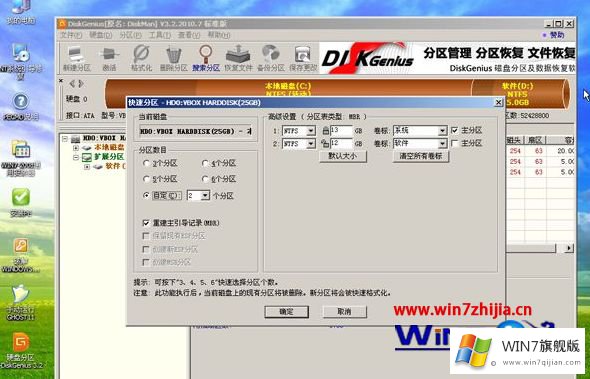
Task: Click the DiskGenius title bar app icon
Action: click(x=62, y=24)
